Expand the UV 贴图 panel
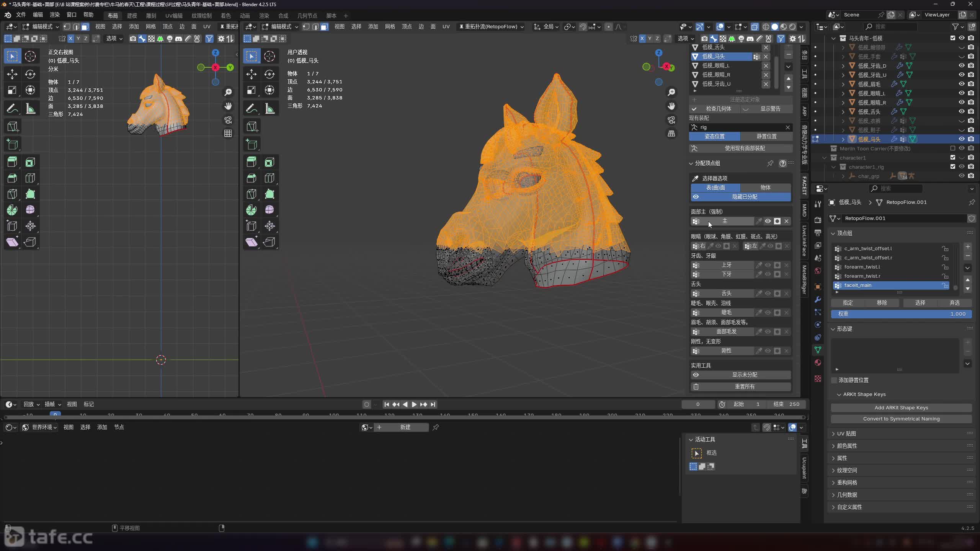980x551 pixels. [846, 434]
